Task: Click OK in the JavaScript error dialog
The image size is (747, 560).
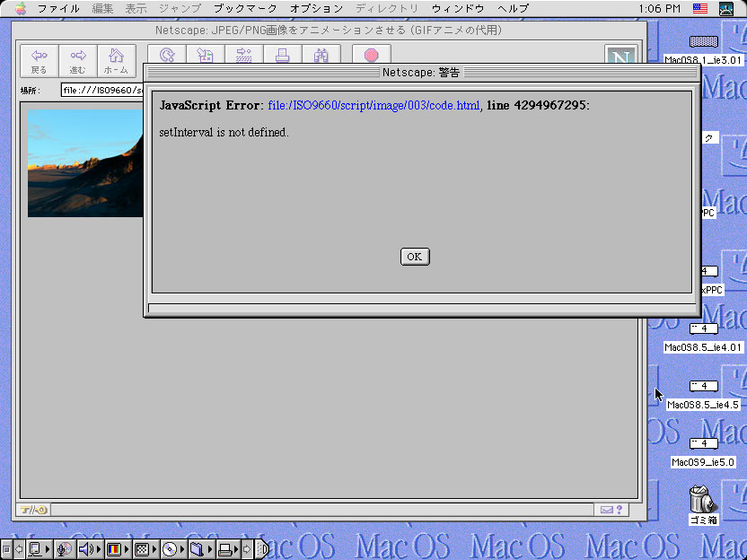Action: [415, 257]
